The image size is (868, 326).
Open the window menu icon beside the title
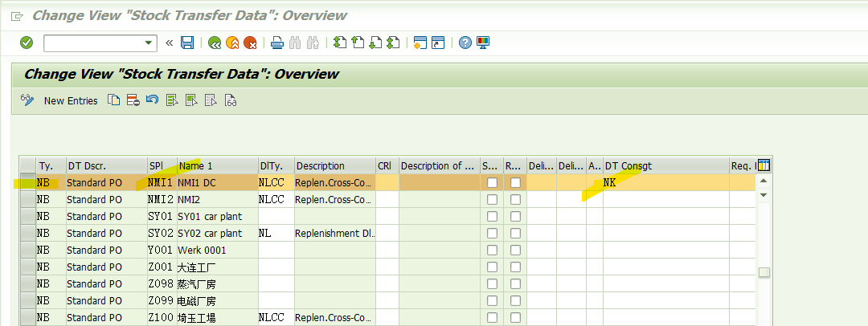click(x=17, y=16)
